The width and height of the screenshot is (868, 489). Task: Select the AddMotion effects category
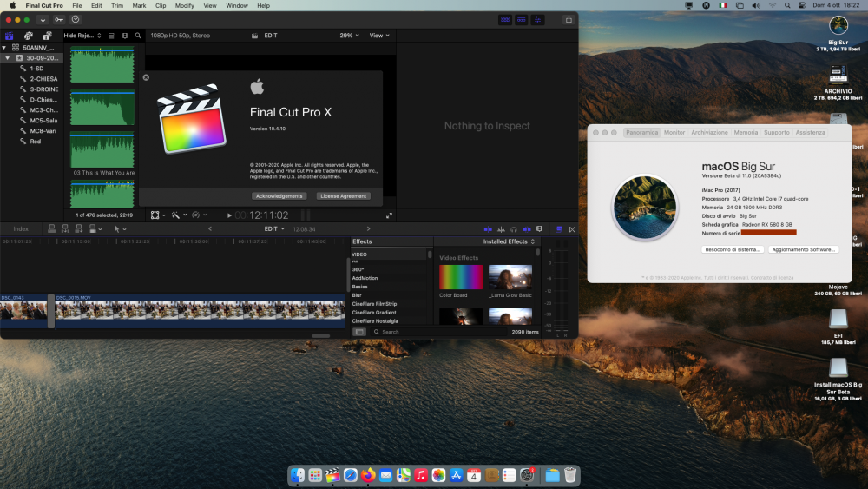pyautogui.click(x=365, y=278)
